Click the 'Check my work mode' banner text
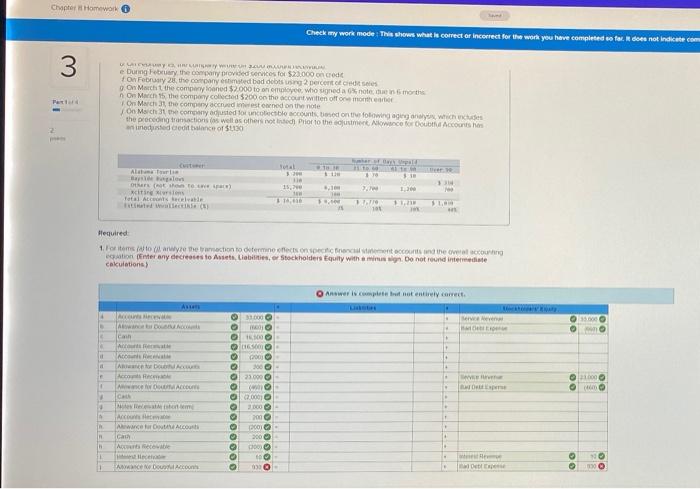 click(503, 36)
